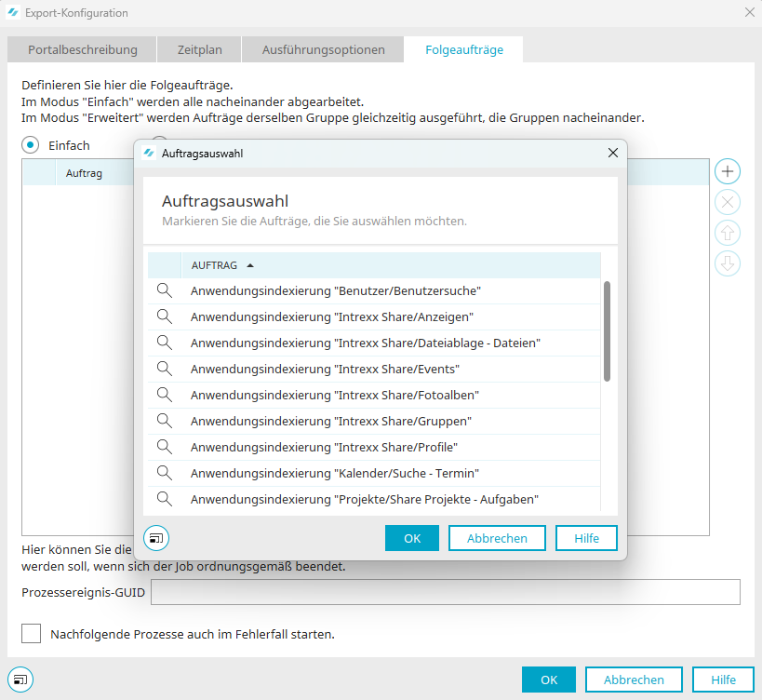Click the job list vertical scrollbar
The height and width of the screenshot is (700, 762).
coord(607,331)
